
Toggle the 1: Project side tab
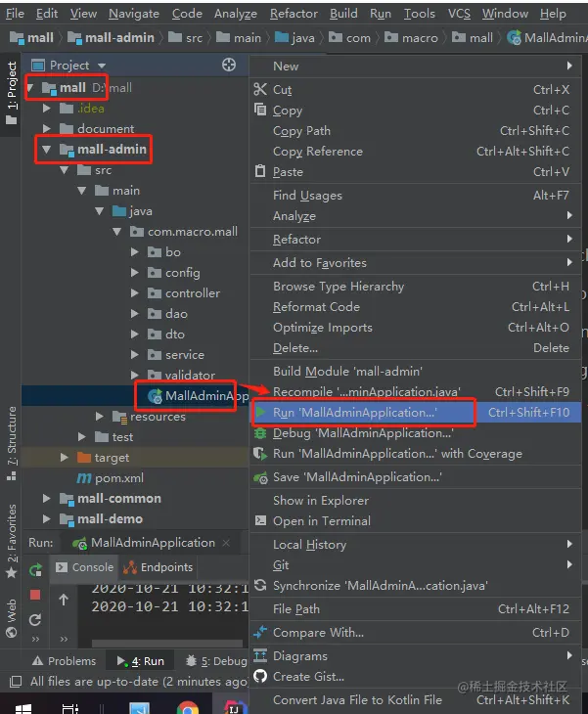[x=11, y=93]
